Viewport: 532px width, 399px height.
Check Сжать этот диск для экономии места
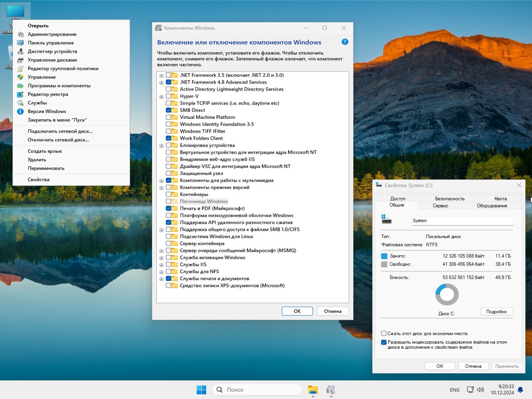click(x=384, y=333)
